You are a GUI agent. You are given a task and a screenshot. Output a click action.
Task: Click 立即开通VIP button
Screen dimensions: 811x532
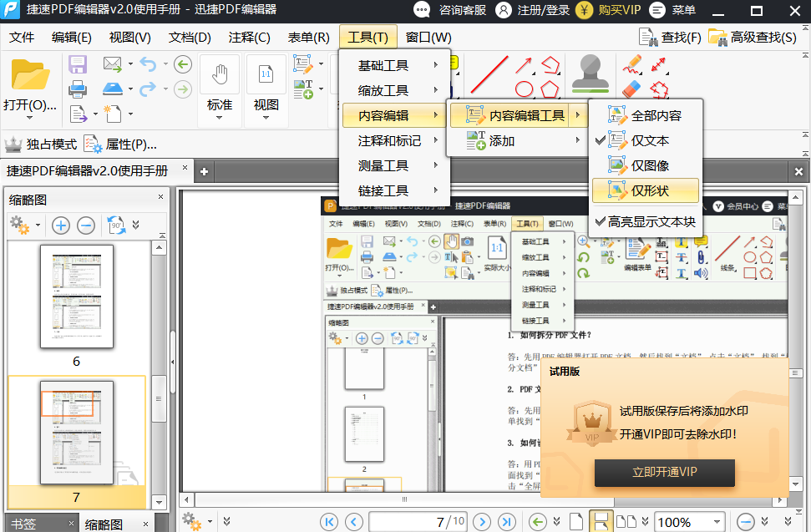(665, 472)
